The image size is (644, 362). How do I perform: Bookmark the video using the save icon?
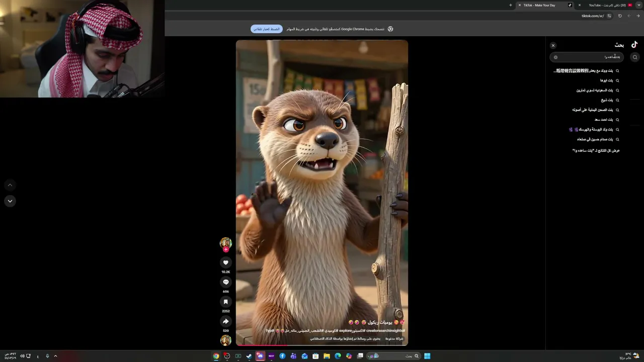pyautogui.click(x=225, y=302)
